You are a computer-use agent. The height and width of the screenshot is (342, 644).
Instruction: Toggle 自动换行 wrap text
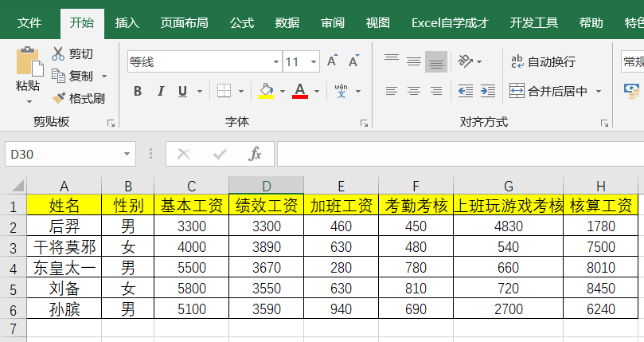(543, 61)
